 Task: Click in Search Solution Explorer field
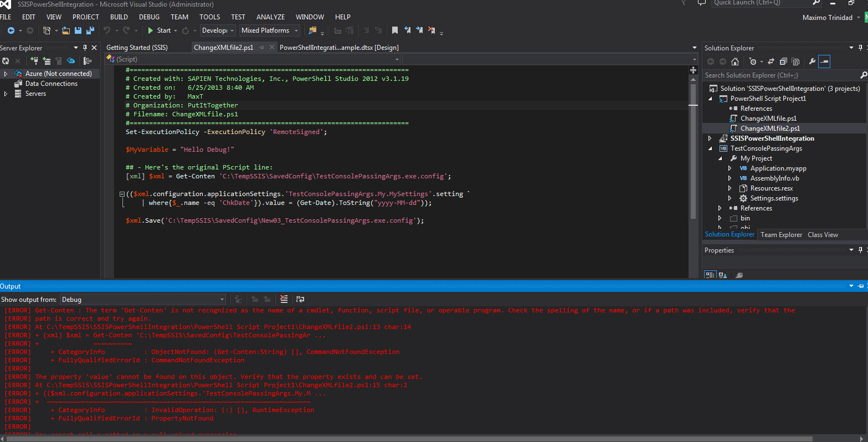pyautogui.click(x=780, y=75)
